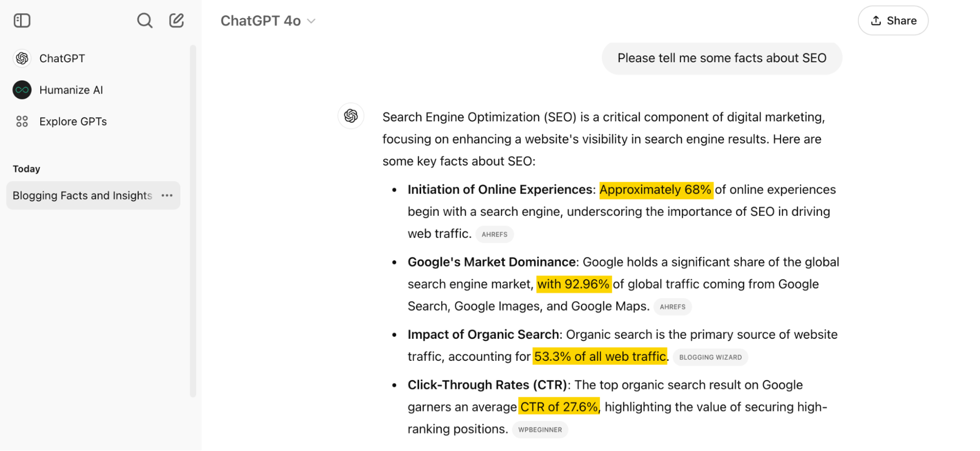The width and height of the screenshot is (980, 451).
Task: Click the Share button
Action: [x=893, y=20]
